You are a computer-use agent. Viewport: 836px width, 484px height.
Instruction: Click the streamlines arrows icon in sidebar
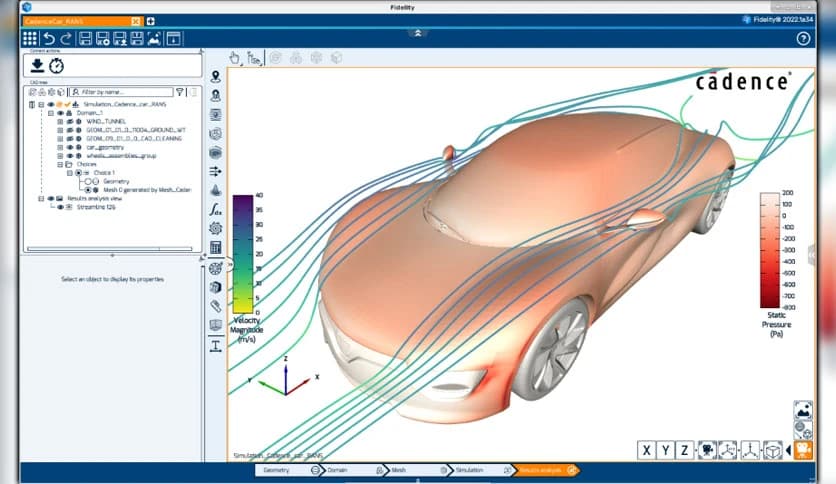(215, 172)
